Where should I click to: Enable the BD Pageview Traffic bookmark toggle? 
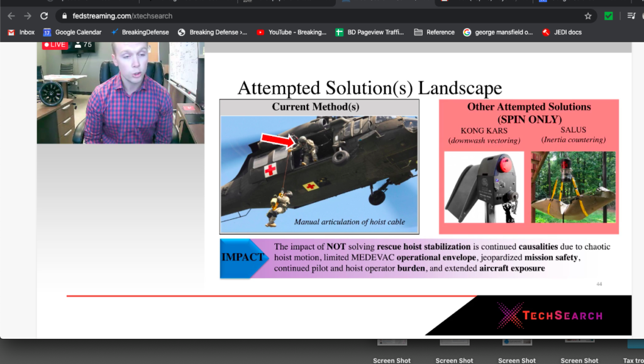[371, 31]
